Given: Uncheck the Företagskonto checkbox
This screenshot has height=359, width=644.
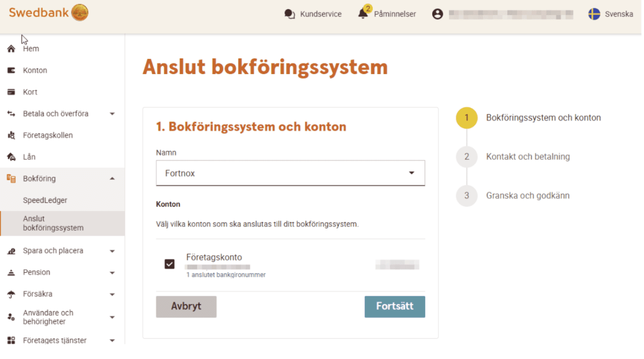Looking at the screenshot, I should click(170, 264).
